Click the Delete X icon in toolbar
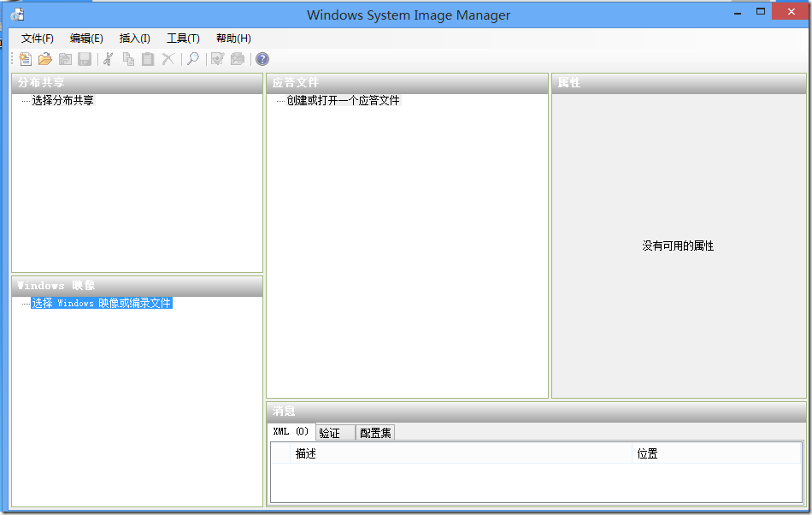812x515 pixels. pos(168,59)
